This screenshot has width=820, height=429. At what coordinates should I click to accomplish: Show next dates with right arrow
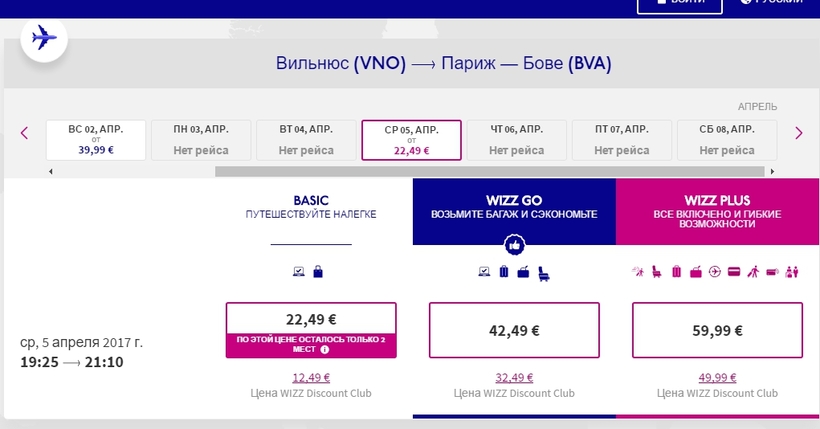[x=799, y=133]
